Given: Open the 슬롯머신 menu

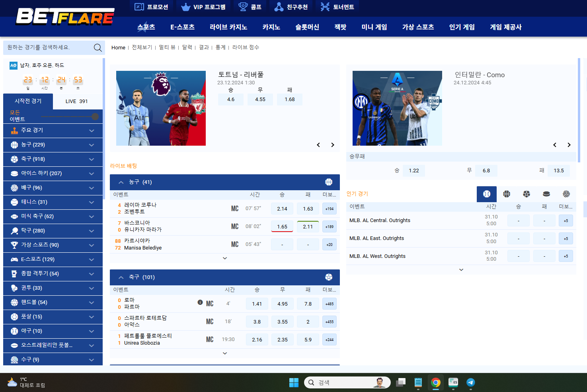Looking at the screenshot, I should tap(307, 27).
